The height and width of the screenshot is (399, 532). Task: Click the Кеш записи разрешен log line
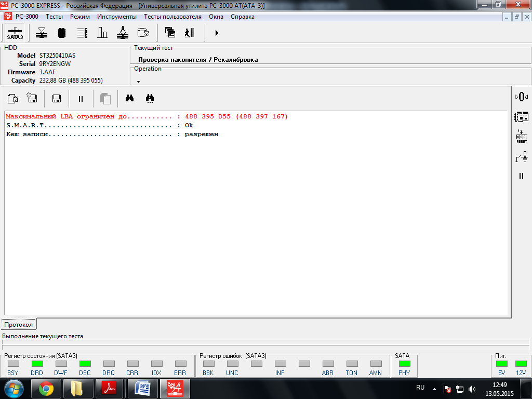click(112, 134)
